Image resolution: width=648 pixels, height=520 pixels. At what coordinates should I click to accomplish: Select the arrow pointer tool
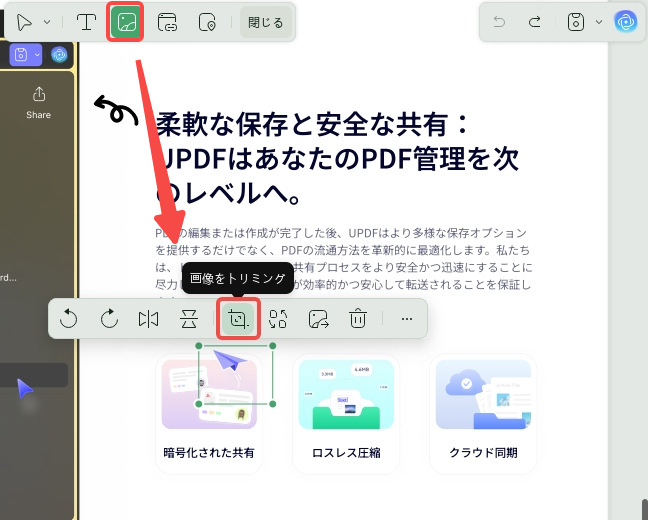24,22
